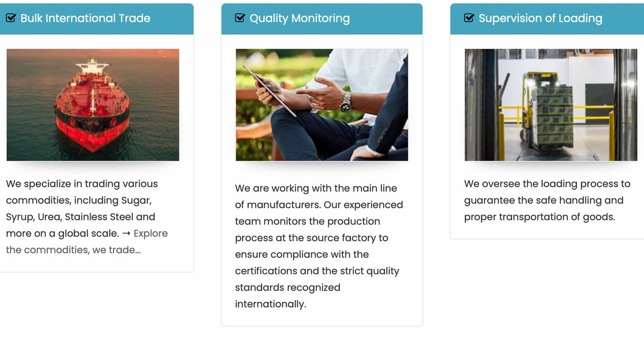The image size is (644, 337).
Task: Click the paragraph starting We oversee the loading
Action: [547, 200]
